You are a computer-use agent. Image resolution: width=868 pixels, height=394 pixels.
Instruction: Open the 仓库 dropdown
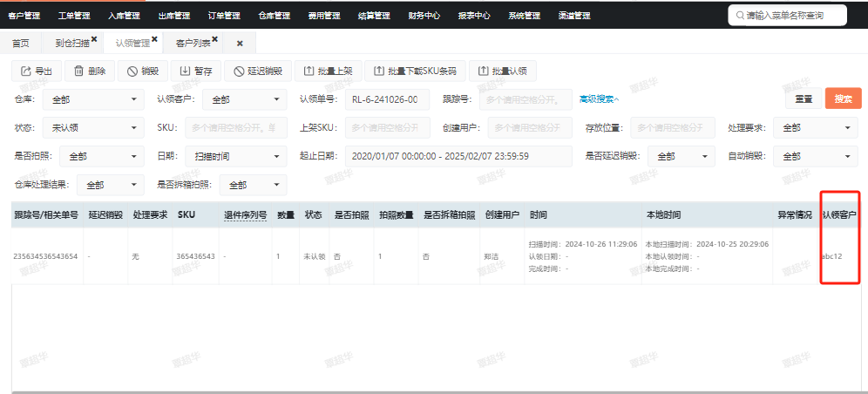(x=93, y=99)
